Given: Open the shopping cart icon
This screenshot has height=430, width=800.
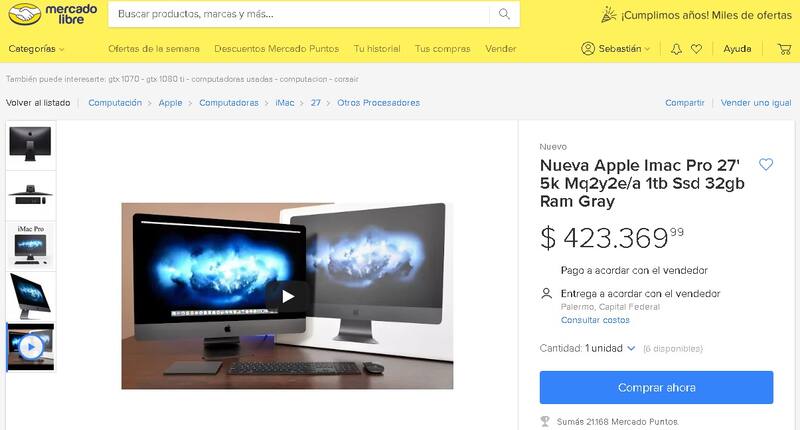Looking at the screenshot, I should point(784,49).
